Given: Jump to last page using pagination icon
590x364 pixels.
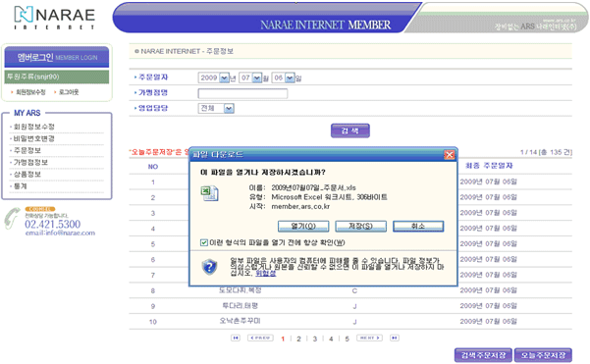Looking at the screenshot, I should click(x=395, y=338).
